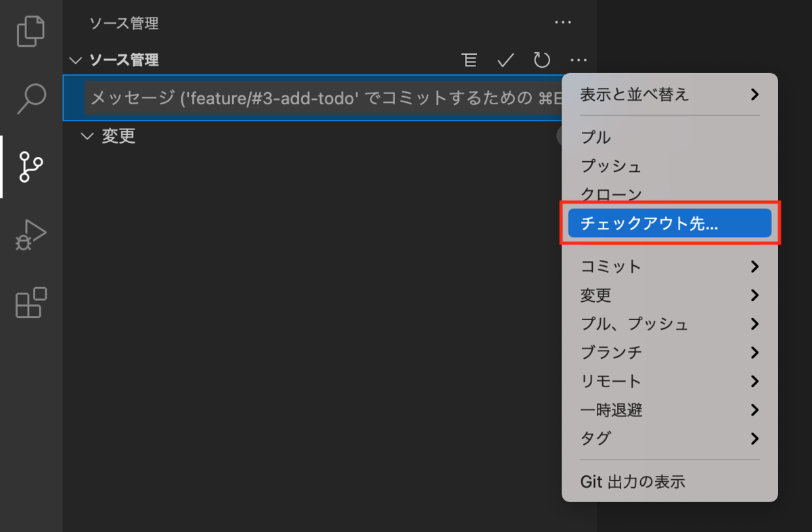The height and width of the screenshot is (532, 812).
Task: Select the view-as-tree icon
Action: click(470, 60)
